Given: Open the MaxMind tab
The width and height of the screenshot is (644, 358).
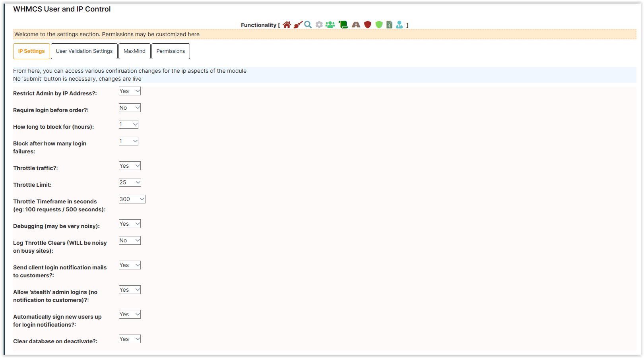Looking at the screenshot, I should click(x=134, y=51).
